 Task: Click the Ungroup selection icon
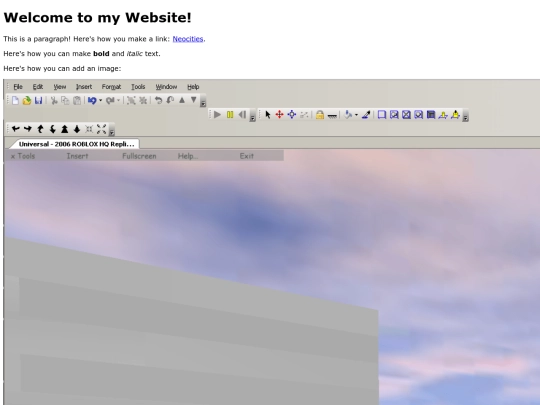[143, 100]
